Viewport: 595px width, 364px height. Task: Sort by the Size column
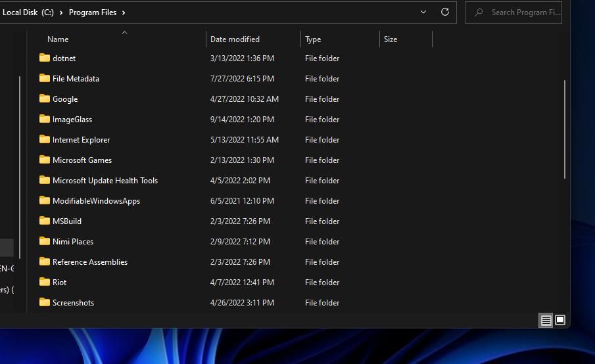tap(391, 39)
